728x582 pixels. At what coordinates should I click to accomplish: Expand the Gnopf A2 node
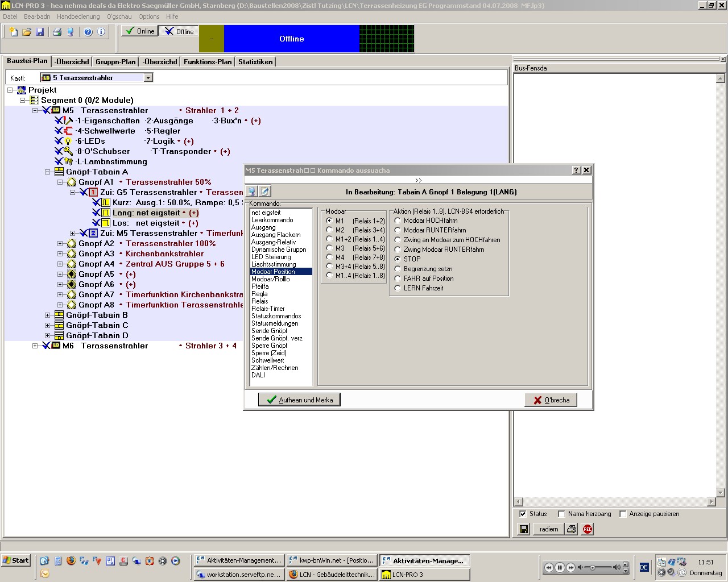(x=60, y=243)
